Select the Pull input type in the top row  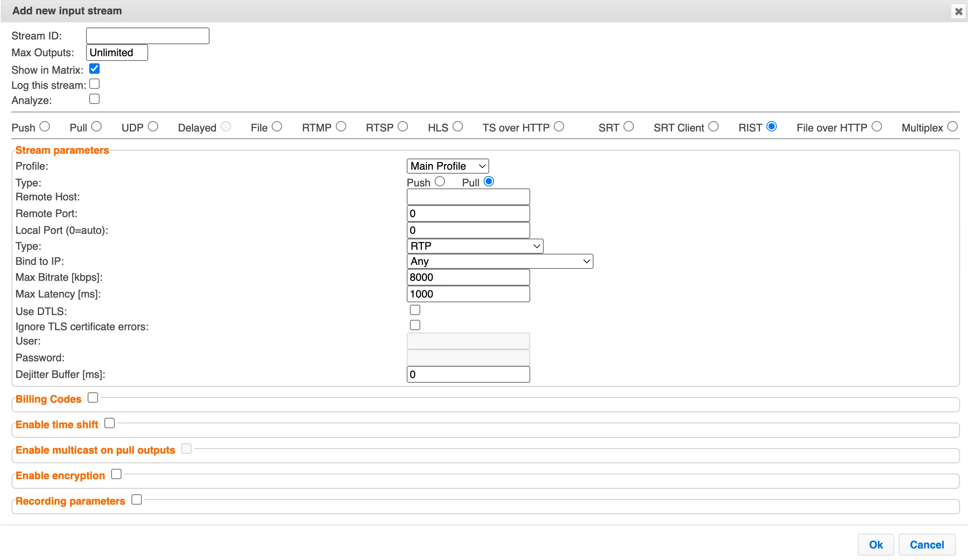[96, 127]
